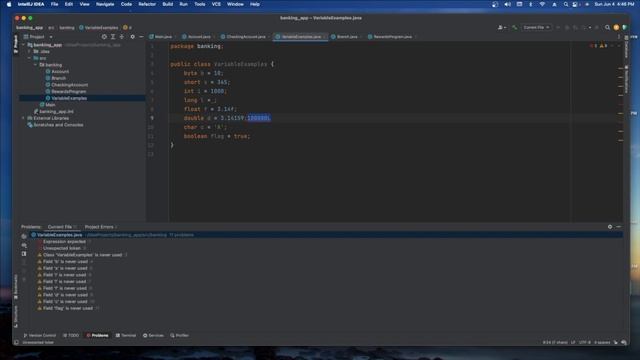The width and height of the screenshot is (640, 360).
Task: Click the warnings indicator in editor corner
Action: (x=603, y=46)
